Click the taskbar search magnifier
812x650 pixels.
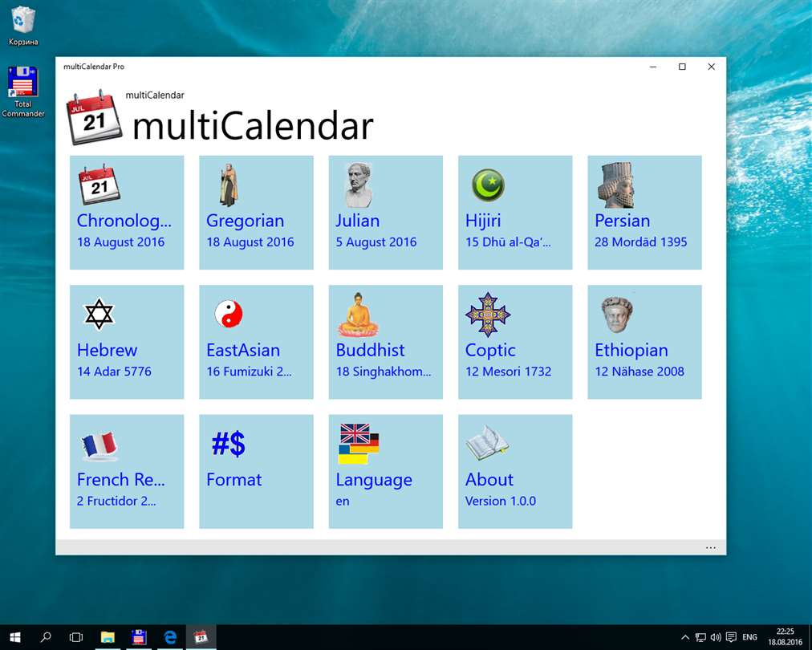pos(46,637)
